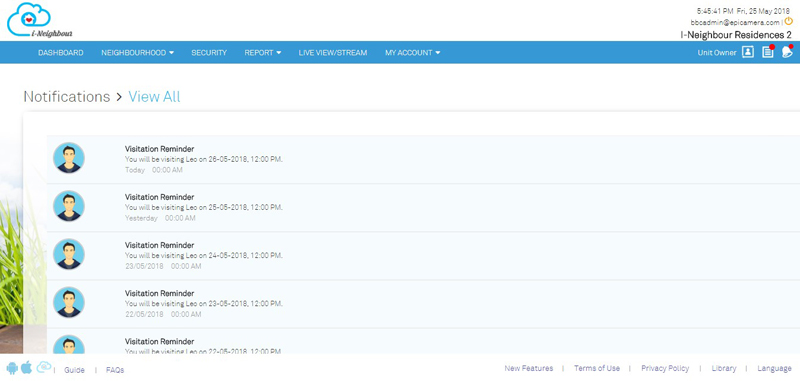Screen dimensions: 800x381
Task: Open the Unit Owner profile card icon
Action: (x=747, y=52)
